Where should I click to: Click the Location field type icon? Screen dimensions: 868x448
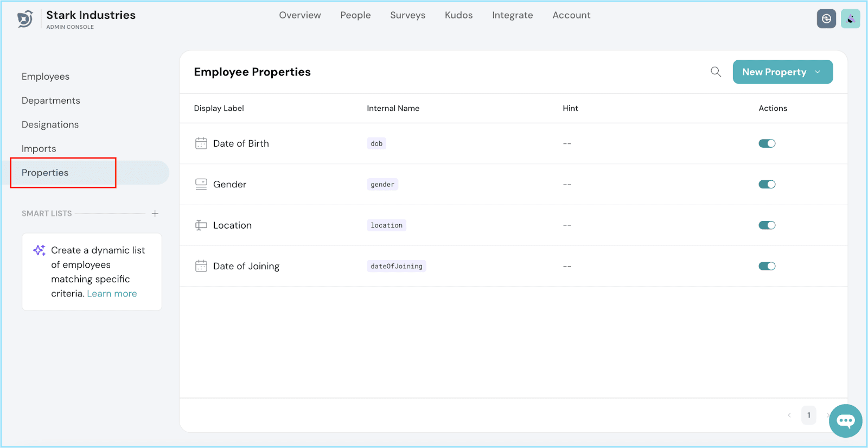(x=201, y=225)
